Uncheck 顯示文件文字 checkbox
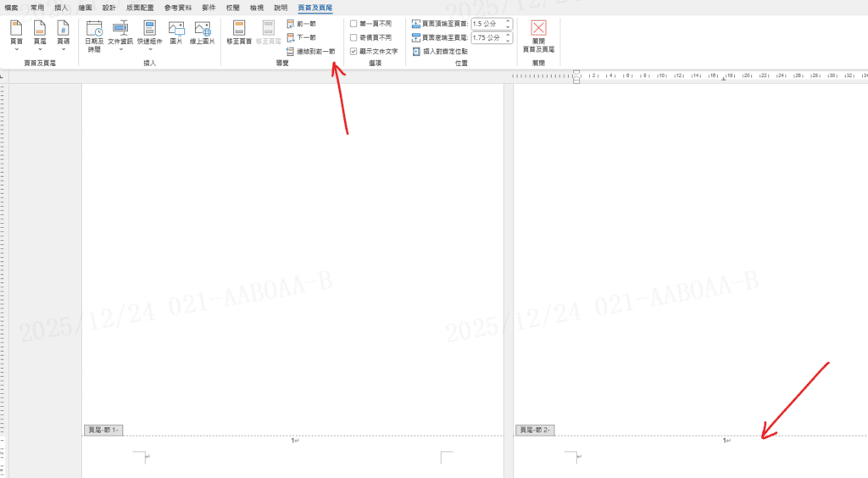This screenshot has height=478, width=868. point(354,51)
